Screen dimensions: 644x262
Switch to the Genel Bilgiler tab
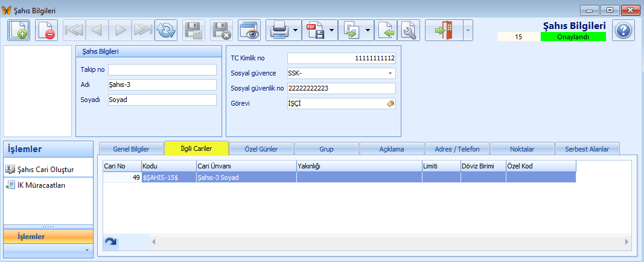click(131, 149)
